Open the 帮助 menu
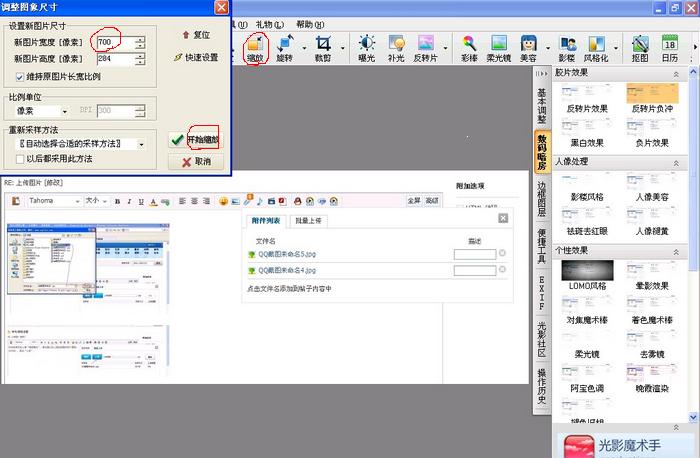Screen dimensions: 700x458 coord(309,24)
